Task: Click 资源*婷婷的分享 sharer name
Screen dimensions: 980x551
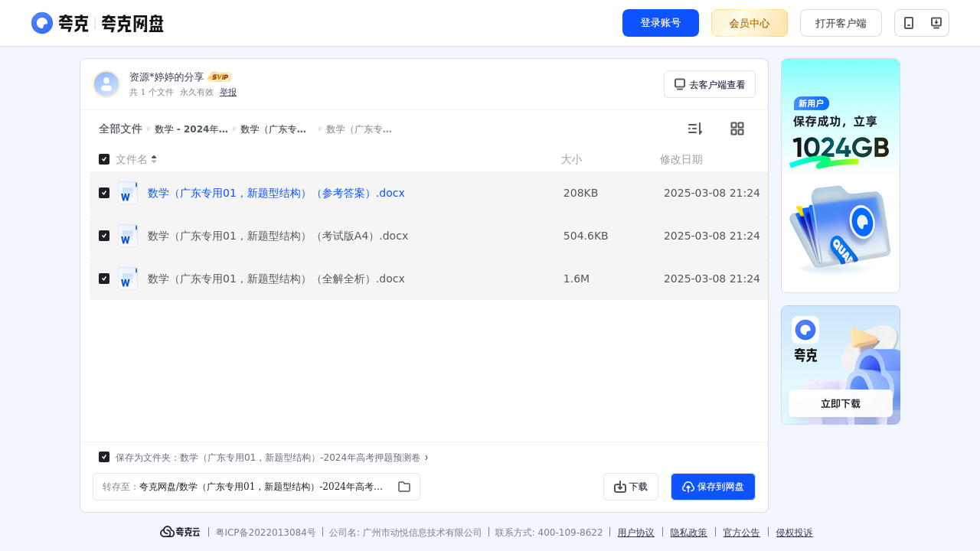Action: coord(167,77)
